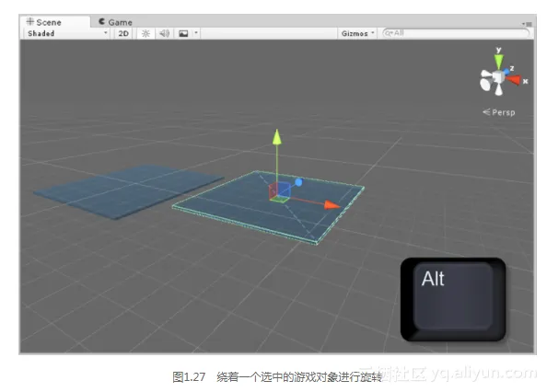Click the center cube of orientation gizmo
The image size is (547, 392).
(x=498, y=77)
